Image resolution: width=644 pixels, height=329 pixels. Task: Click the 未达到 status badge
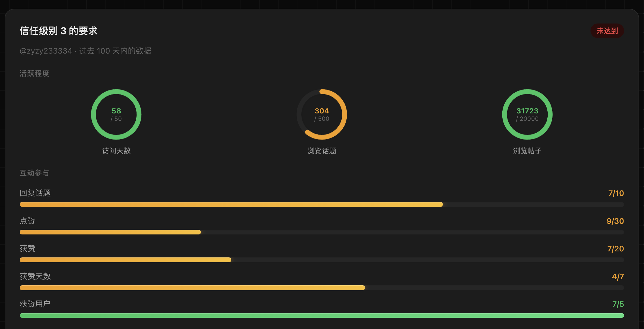[607, 31]
